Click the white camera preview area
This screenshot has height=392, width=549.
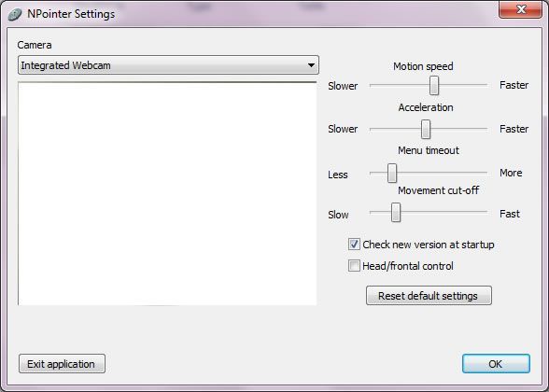pyautogui.click(x=167, y=193)
